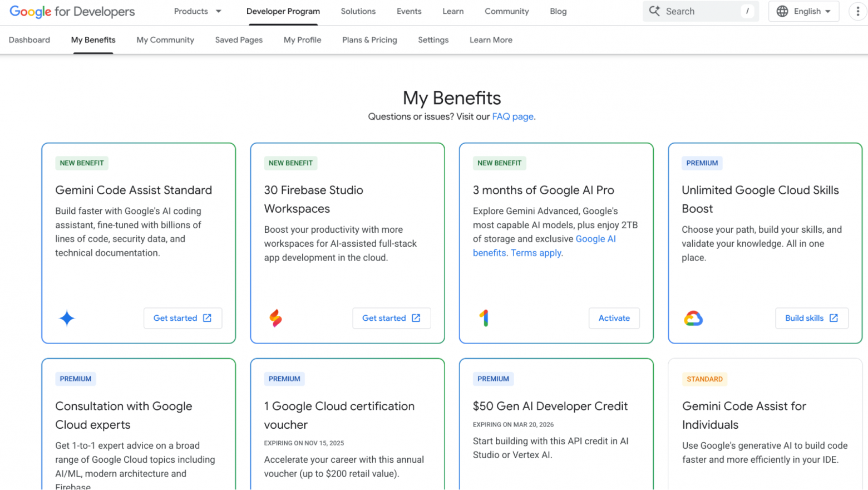Click the Google One icon on the AI Pro card
Viewport: 868px width, 490px height.
pyautogui.click(x=484, y=318)
